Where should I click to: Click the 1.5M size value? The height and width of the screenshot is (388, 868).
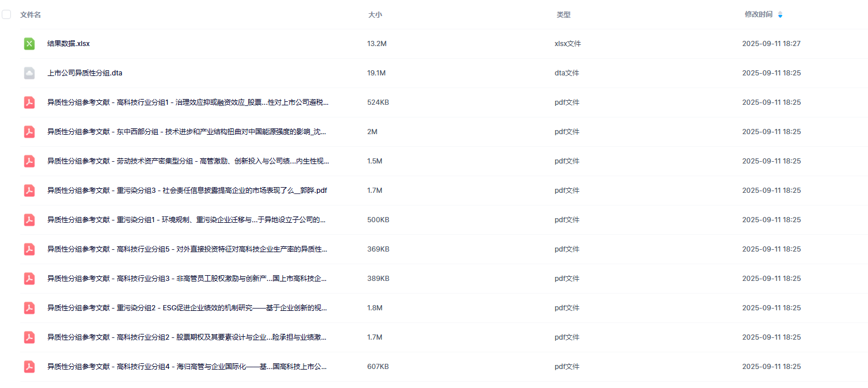click(x=374, y=161)
